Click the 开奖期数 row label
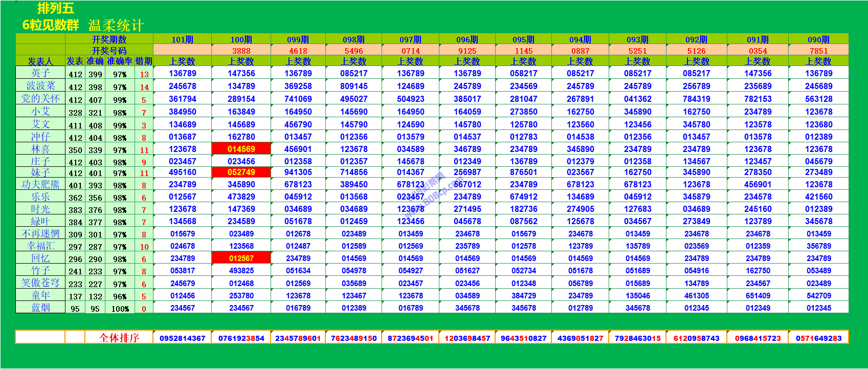The image size is (868, 369). pos(109,39)
